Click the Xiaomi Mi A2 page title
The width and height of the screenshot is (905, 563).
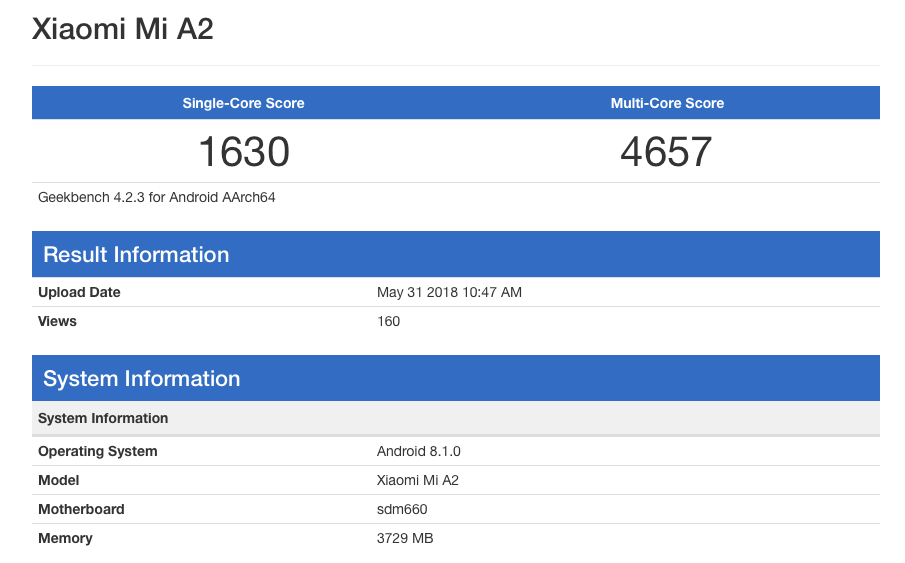tap(122, 29)
